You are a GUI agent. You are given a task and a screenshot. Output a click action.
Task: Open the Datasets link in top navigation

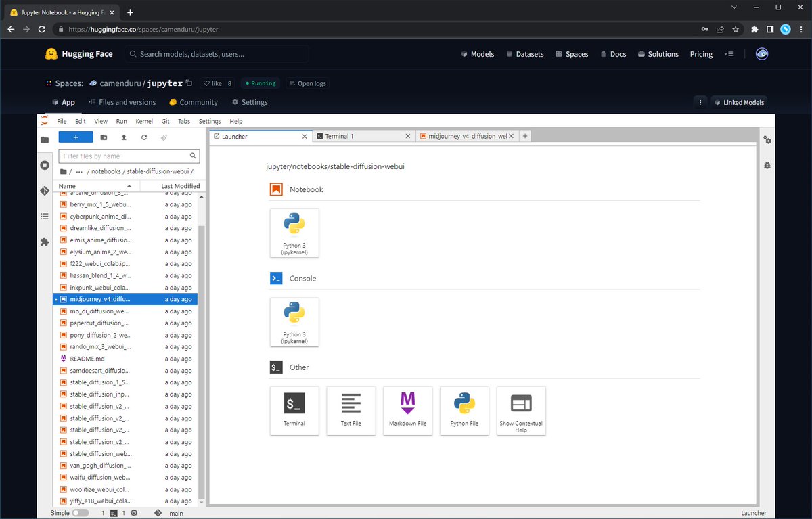(x=524, y=54)
